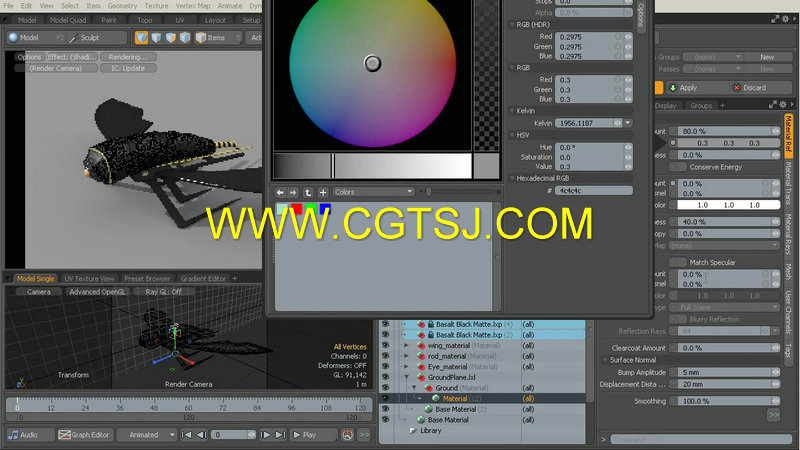Open the Kelvin presets dropdown arrow
The width and height of the screenshot is (800, 450).
(628, 123)
